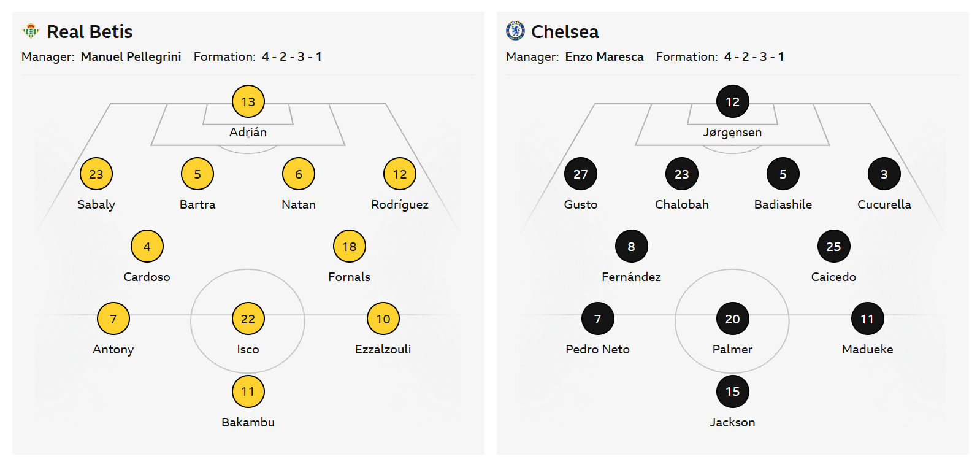Click the Chelsea team heading
Screen dimensions: 980x467
tap(565, 31)
